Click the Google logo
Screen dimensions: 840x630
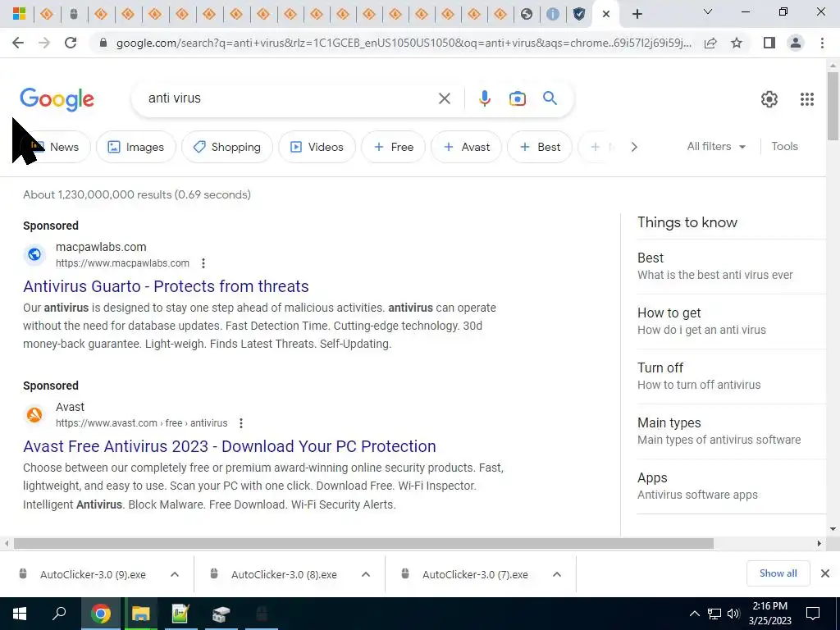[57, 99]
